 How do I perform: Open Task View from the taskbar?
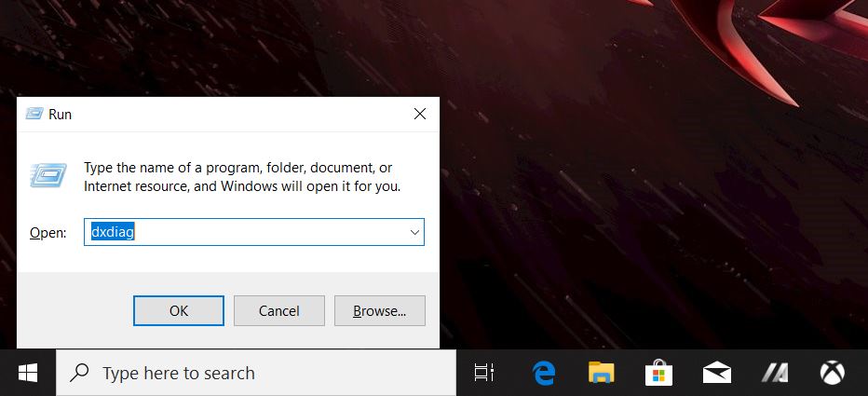484,373
